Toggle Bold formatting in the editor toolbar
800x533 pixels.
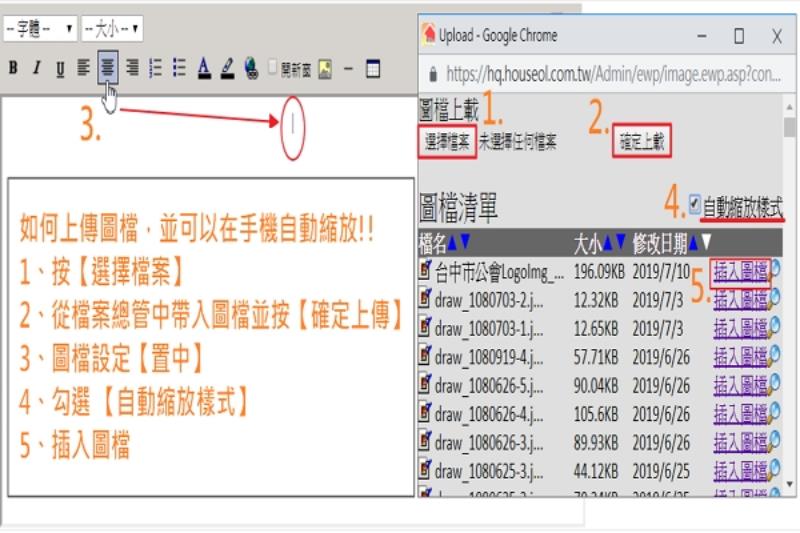click(x=13, y=69)
